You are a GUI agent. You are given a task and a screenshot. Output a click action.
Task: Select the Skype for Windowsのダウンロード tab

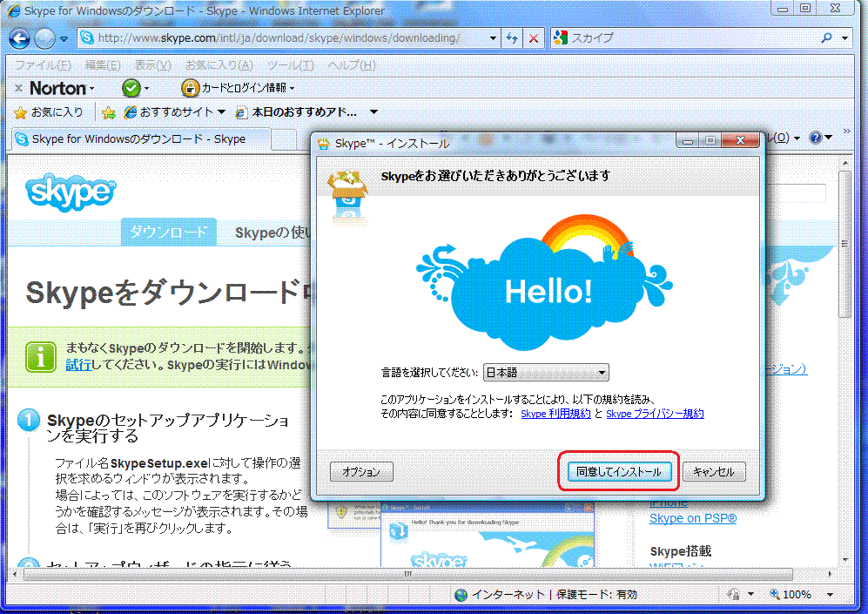point(141,139)
